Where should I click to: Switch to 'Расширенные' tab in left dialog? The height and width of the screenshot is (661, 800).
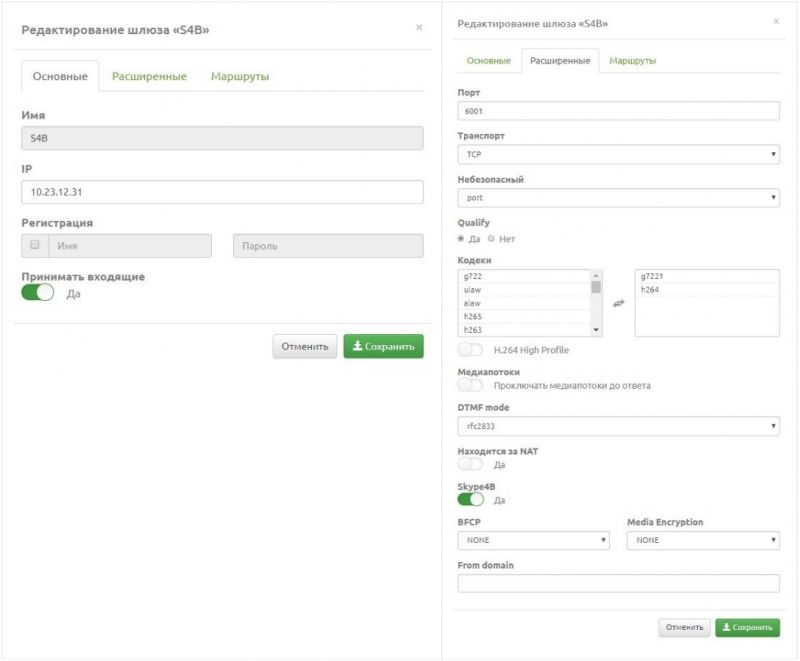(149, 77)
